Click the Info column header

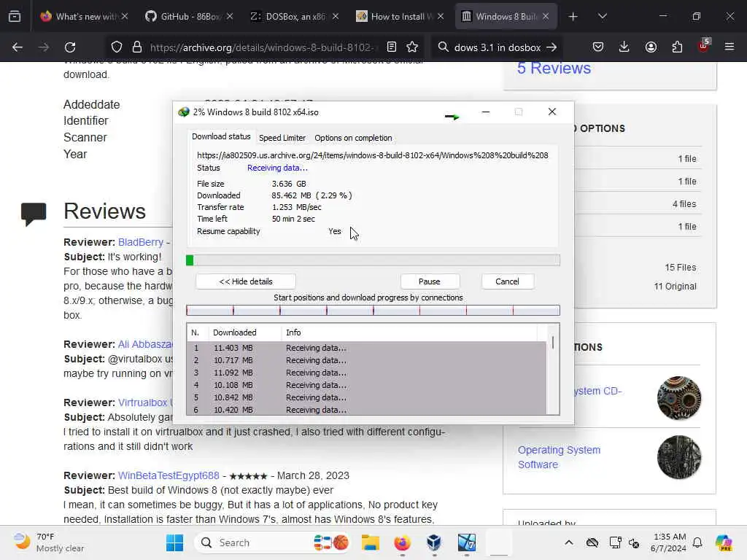click(x=410, y=332)
